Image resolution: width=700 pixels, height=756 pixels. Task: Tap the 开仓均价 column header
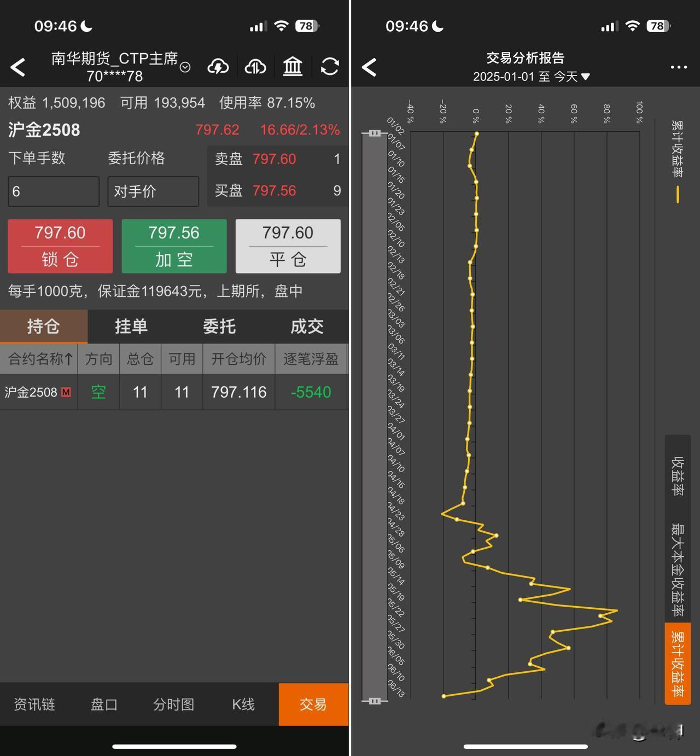238,359
